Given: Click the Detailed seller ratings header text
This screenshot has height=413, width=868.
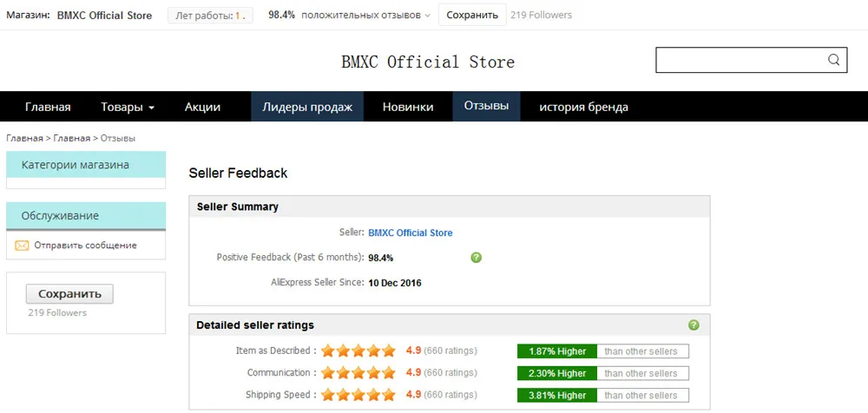Looking at the screenshot, I should [255, 325].
